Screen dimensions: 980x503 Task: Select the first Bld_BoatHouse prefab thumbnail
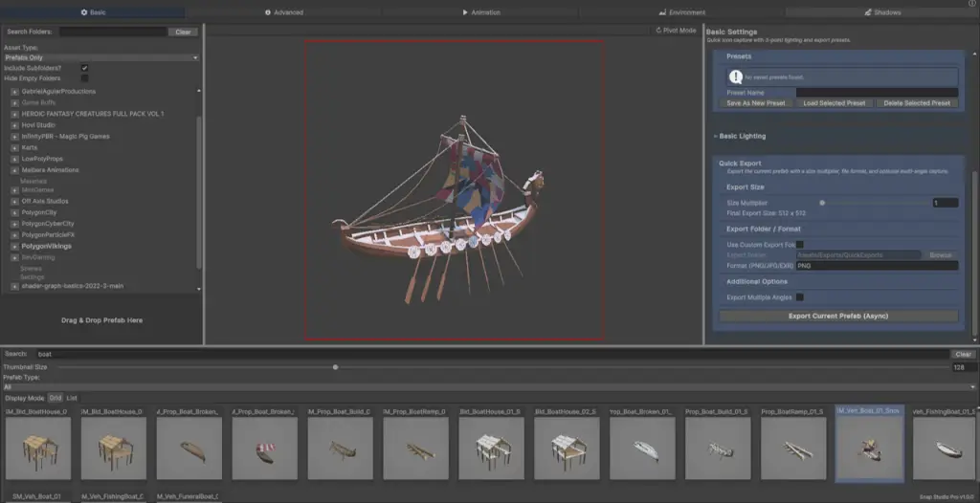(38, 447)
